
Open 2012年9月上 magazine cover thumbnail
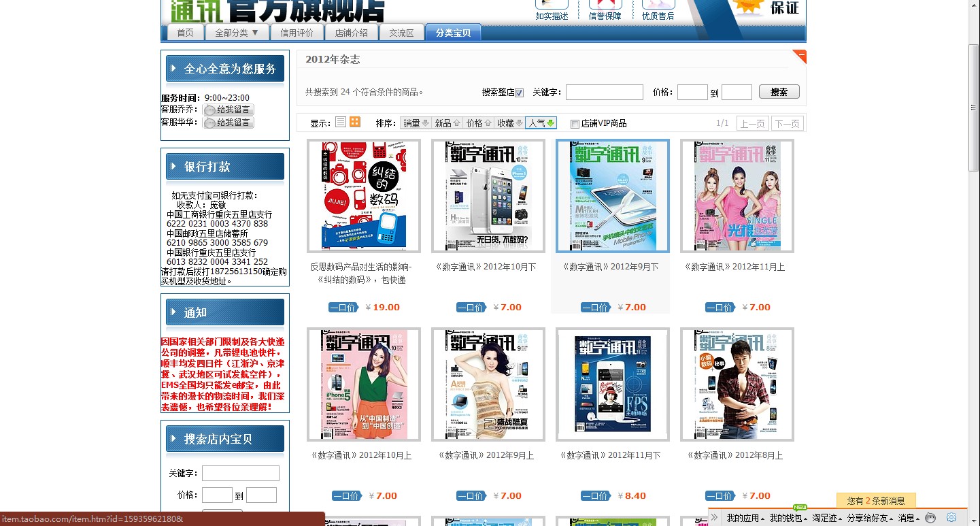(488, 384)
